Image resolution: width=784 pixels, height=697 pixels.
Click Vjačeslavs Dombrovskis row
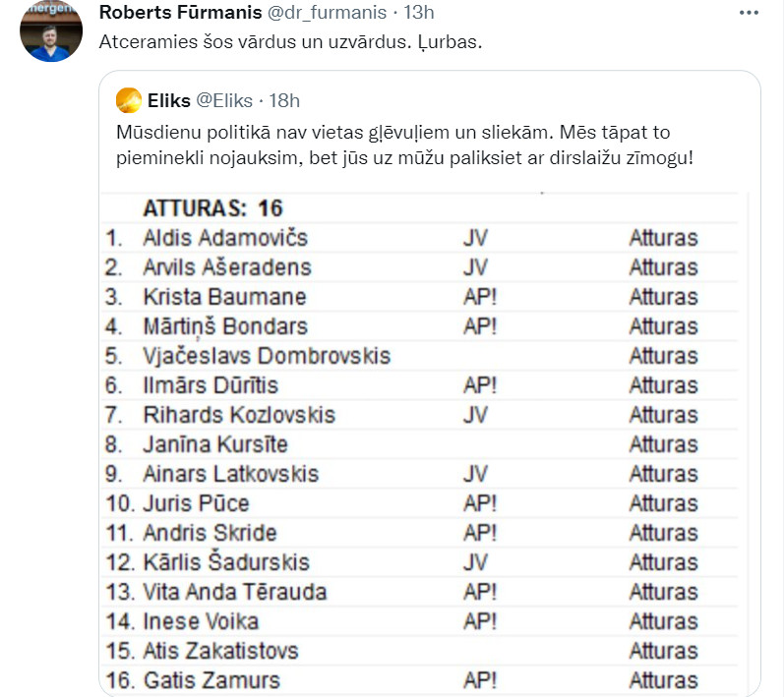[x=267, y=356]
